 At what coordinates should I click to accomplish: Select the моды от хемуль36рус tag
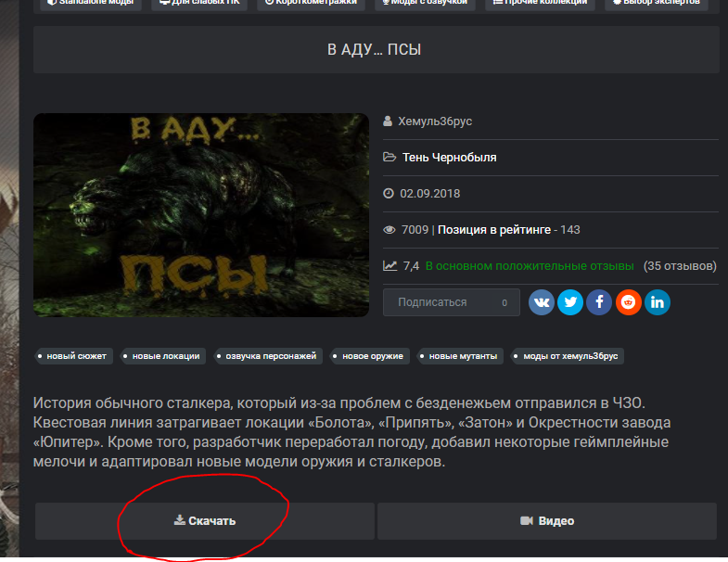click(568, 356)
